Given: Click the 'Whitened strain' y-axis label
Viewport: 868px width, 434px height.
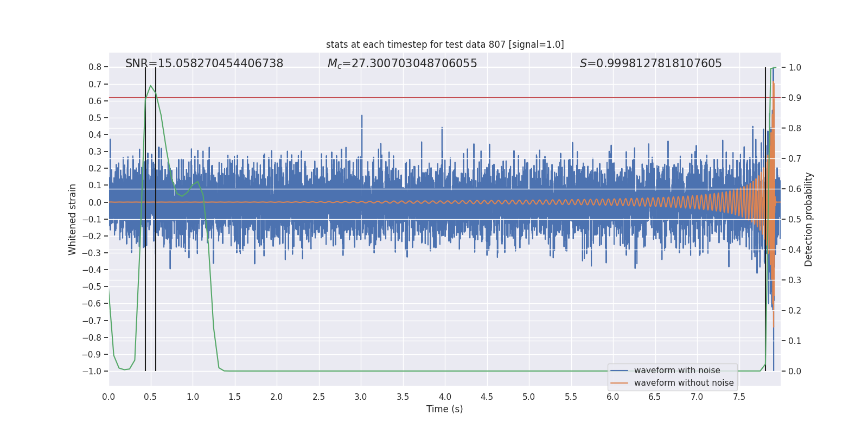Looking at the screenshot, I should (72, 219).
